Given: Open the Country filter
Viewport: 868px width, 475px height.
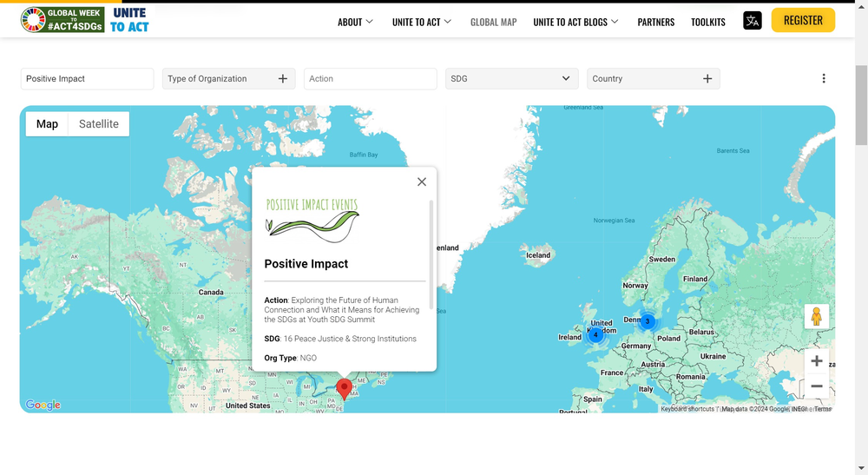Looking at the screenshot, I should click(654, 79).
